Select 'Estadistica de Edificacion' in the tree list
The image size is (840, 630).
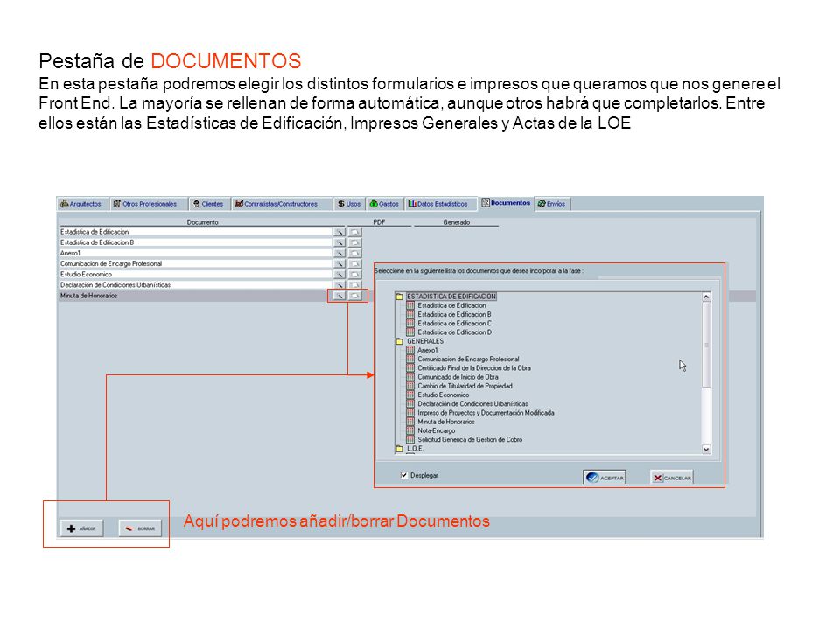451,305
